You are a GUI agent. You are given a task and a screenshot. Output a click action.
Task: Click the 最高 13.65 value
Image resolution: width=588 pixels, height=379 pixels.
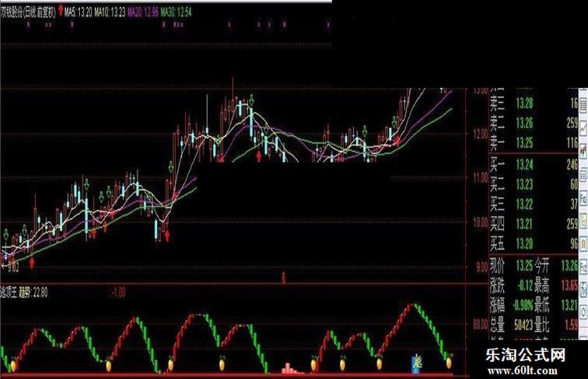pos(569,286)
